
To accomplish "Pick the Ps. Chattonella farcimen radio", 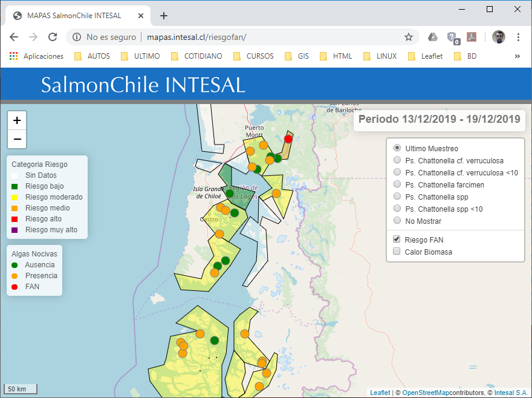I will [x=397, y=184].
